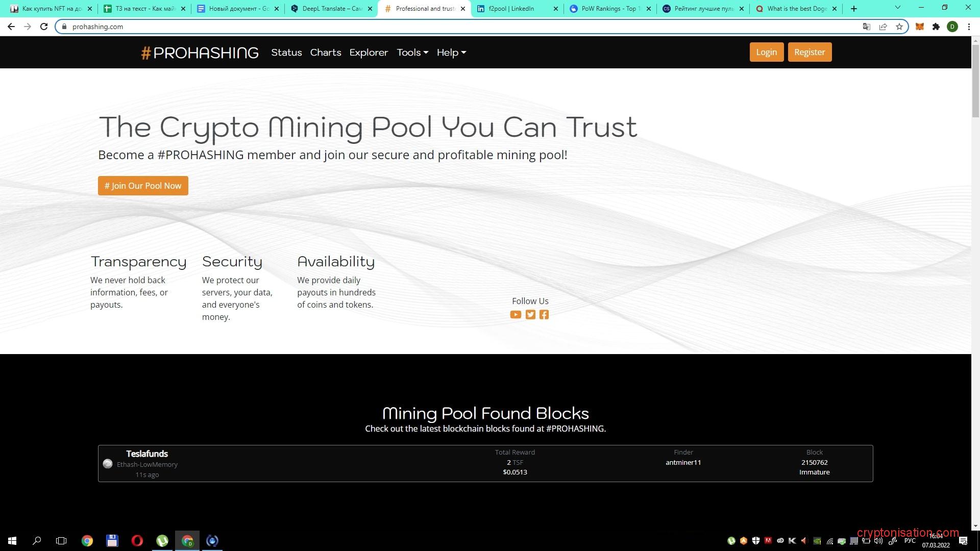Open Facebook page via social icon
This screenshot has width=980, height=551.
pos(544,314)
